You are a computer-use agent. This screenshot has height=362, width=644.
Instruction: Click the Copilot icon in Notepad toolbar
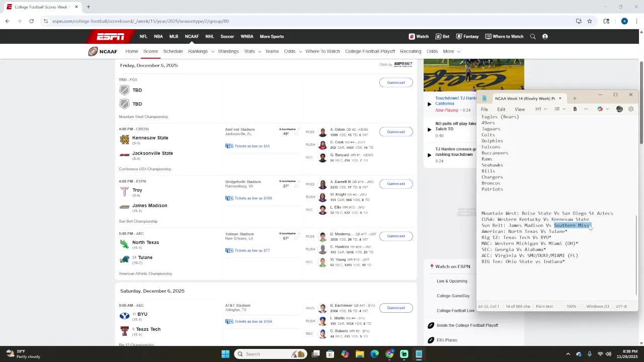point(600,109)
